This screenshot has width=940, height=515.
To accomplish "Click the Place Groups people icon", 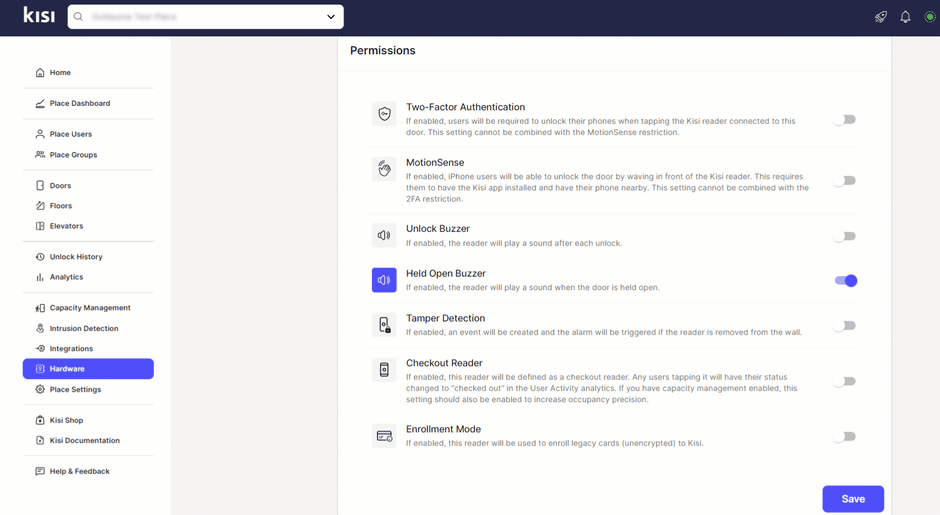I will 40,155.
